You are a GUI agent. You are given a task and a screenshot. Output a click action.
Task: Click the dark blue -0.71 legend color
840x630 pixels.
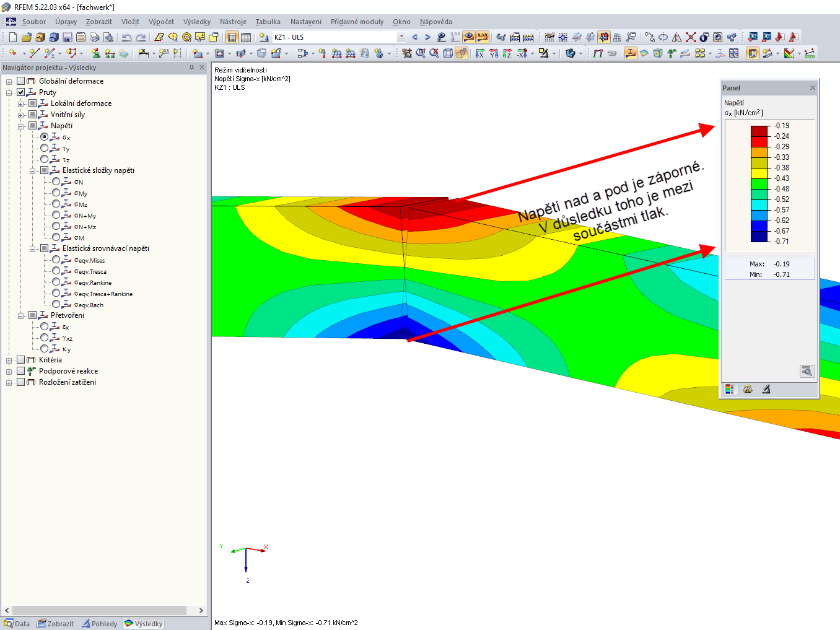pyautogui.click(x=759, y=236)
